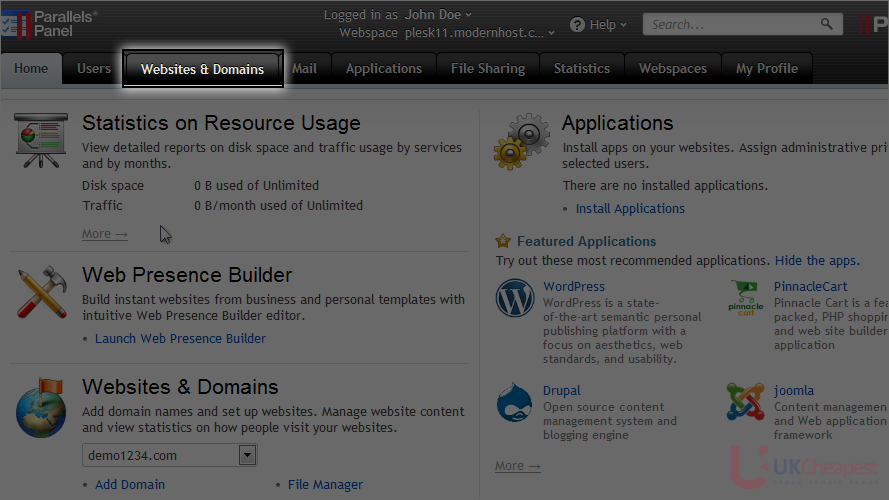Click the Install Applications link
The height and width of the screenshot is (500, 889).
click(630, 209)
